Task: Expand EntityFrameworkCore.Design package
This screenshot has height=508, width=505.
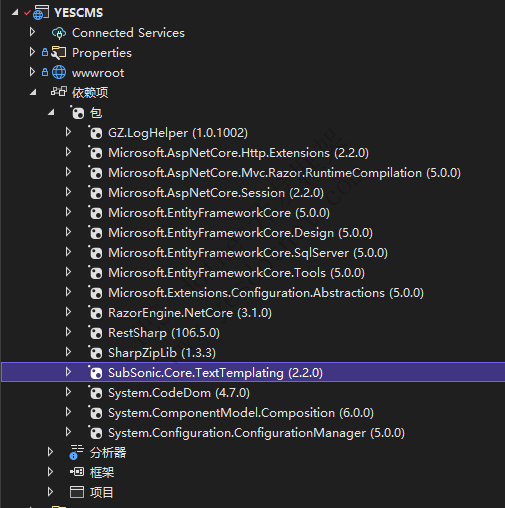Action: [x=68, y=232]
